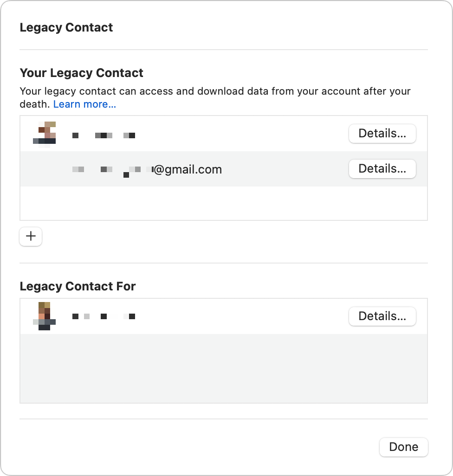Select the person's name under Legacy Contact For
The height and width of the screenshot is (476, 453).
(x=104, y=316)
